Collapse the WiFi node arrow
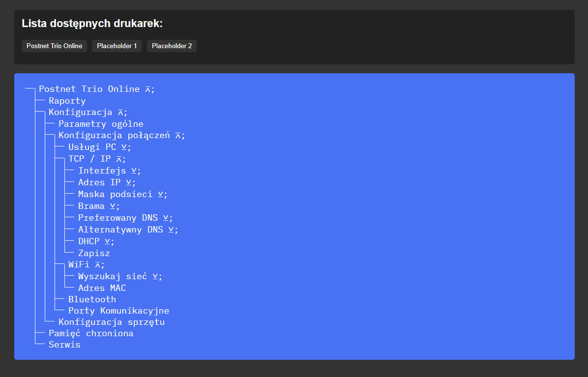Image resolution: width=588 pixels, height=377 pixels. 97,265
